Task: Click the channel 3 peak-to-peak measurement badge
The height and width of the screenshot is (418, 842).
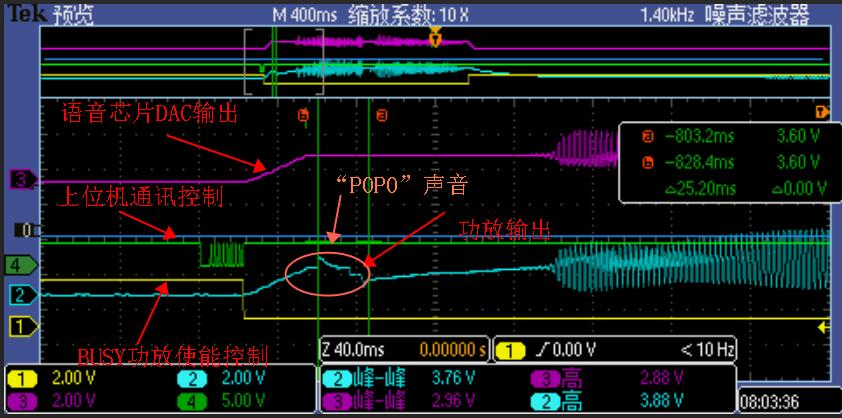Action: coord(337,401)
